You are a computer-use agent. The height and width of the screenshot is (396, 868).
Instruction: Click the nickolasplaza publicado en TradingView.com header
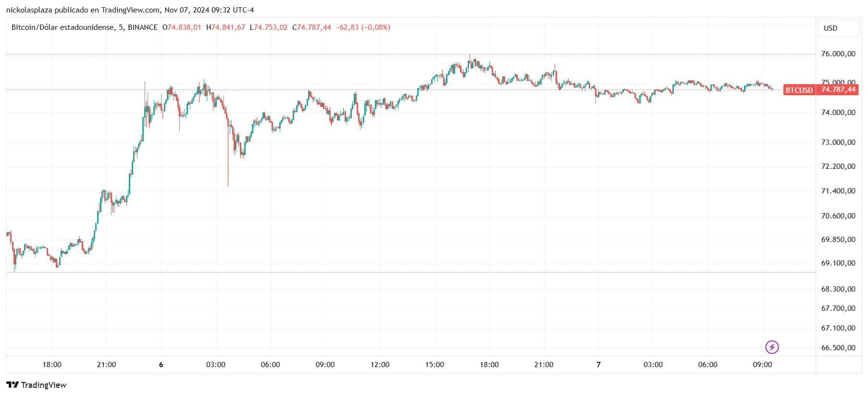(x=130, y=10)
